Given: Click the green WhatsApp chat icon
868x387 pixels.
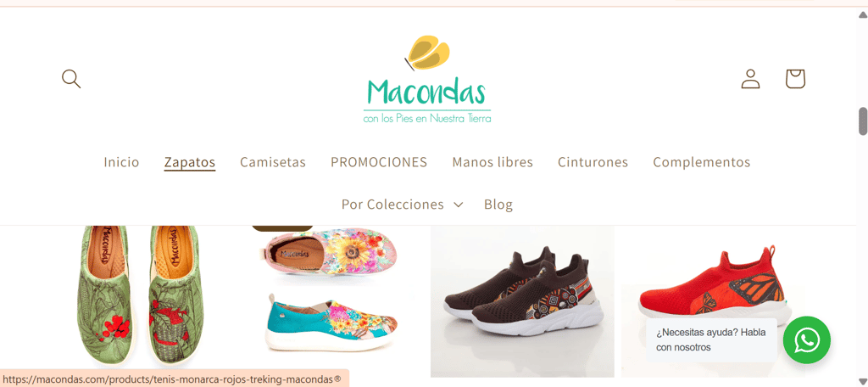Looking at the screenshot, I should pos(807,339).
